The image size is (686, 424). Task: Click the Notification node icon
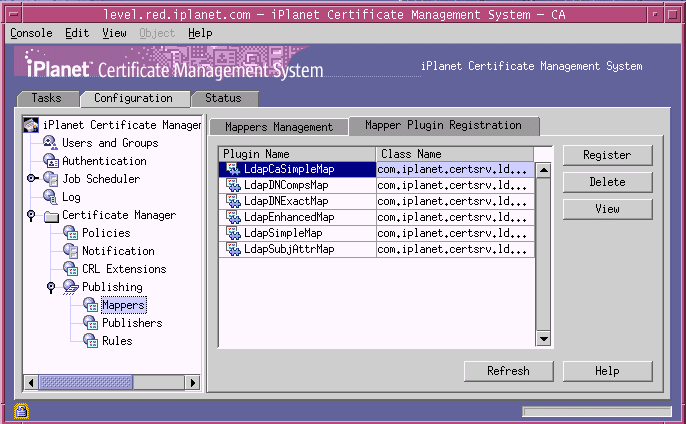click(x=70, y=251)
